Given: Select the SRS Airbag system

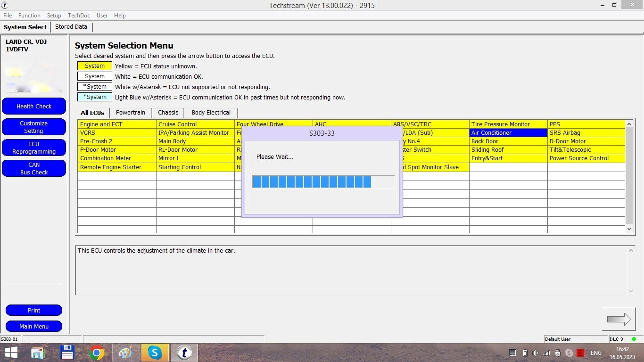Looking at the screenshot, I should tap(586, 133).
